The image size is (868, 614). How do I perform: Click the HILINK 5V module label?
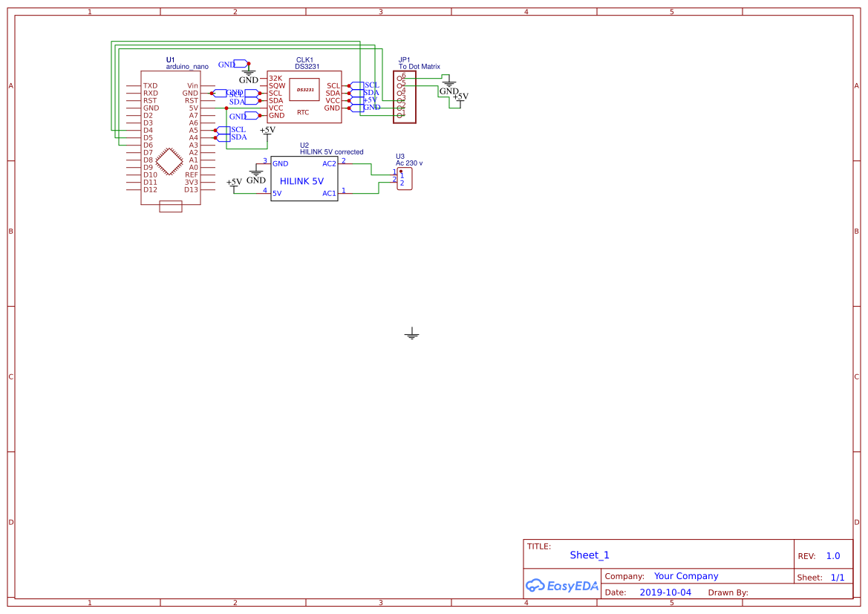tap(301, 181)
